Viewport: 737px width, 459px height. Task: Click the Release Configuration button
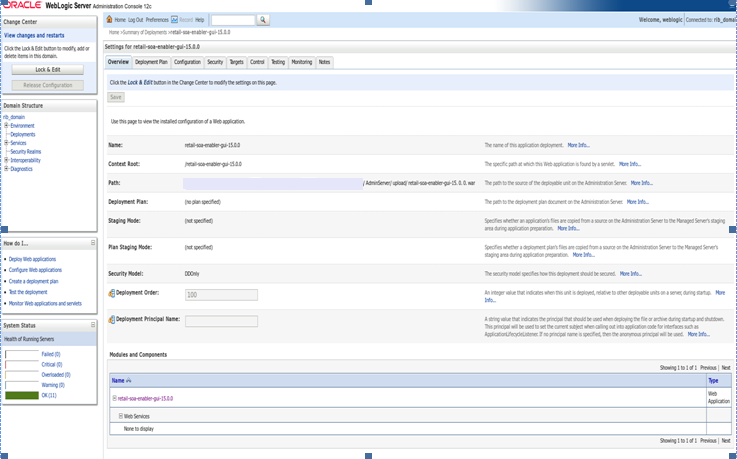[x=47, y=85]
